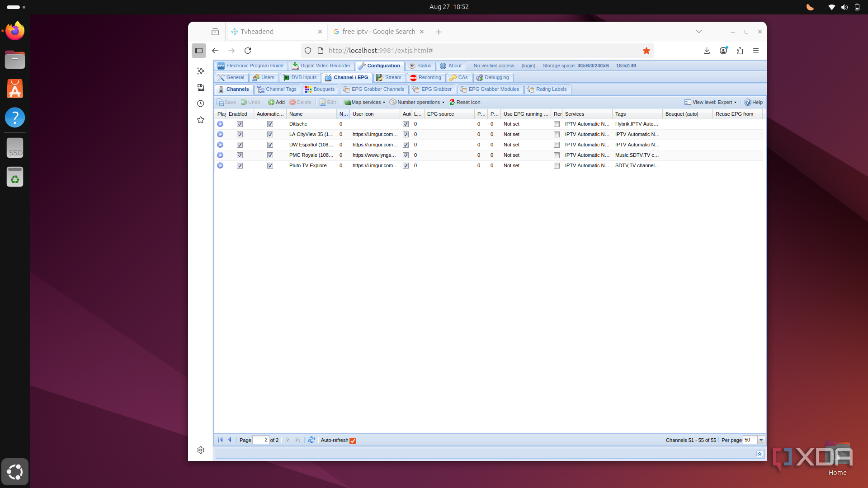
Task: Play the Dittsche channel stream
Action: (220, 124)
